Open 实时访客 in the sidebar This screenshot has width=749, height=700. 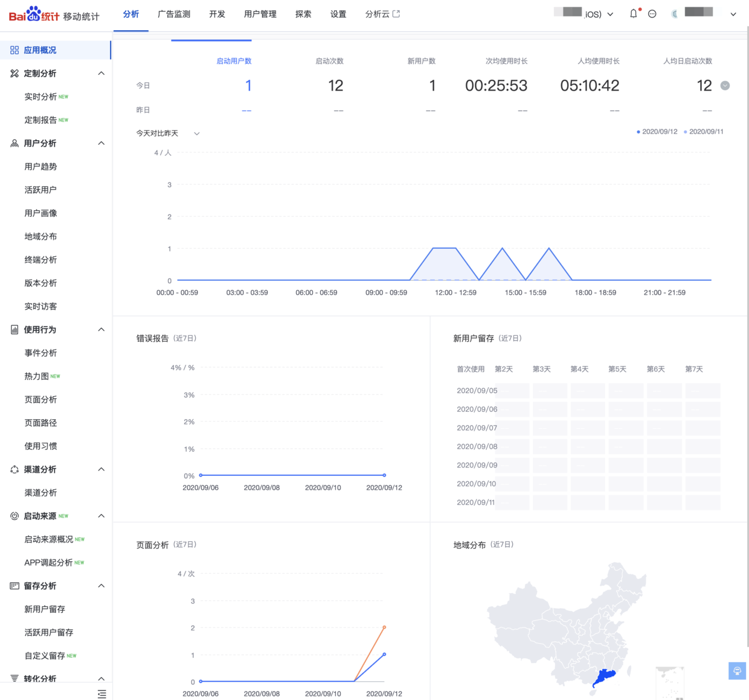40,306
